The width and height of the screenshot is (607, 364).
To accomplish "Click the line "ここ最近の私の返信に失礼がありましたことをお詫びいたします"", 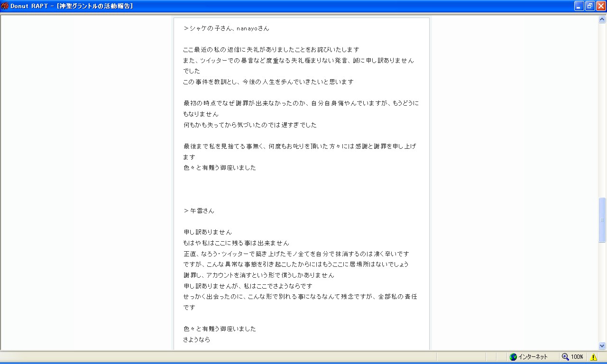I will point(271,50).
